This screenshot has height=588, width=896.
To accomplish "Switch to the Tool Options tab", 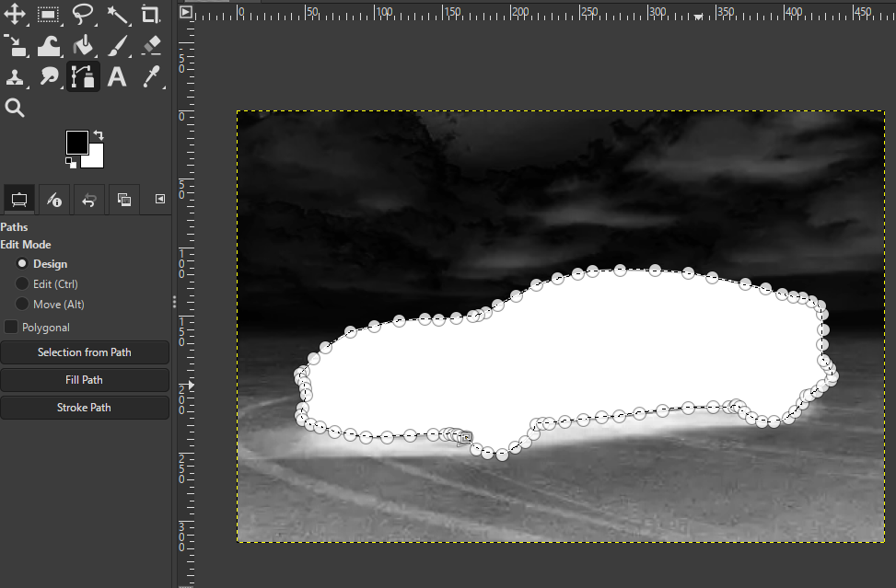I will (18, 200).
